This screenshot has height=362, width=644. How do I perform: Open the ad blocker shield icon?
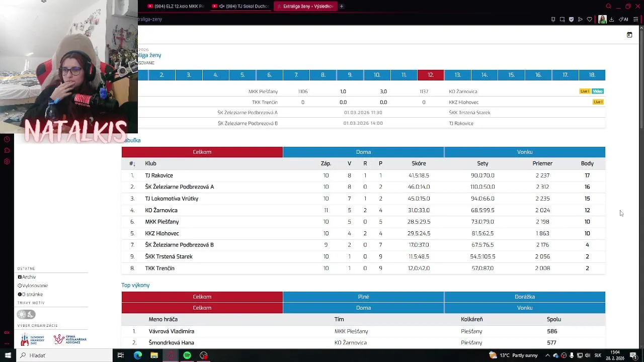(571, 20)
